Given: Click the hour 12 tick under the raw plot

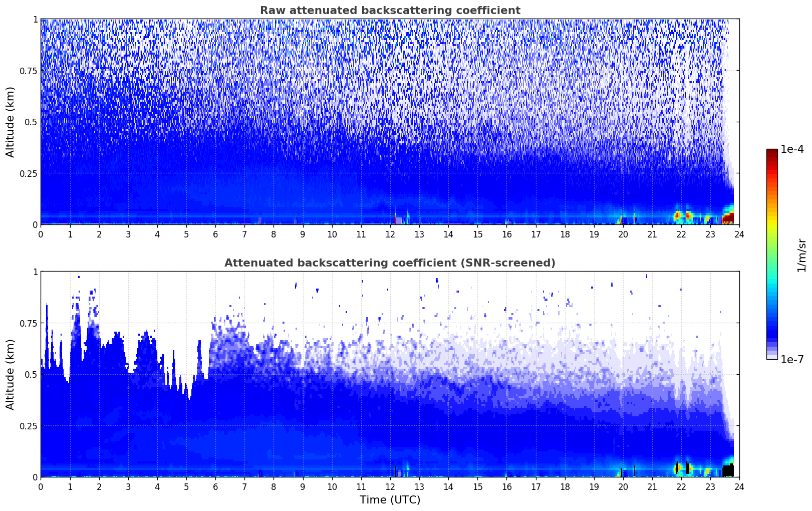Looking at the screenshot, I should [x=390, y=234].
